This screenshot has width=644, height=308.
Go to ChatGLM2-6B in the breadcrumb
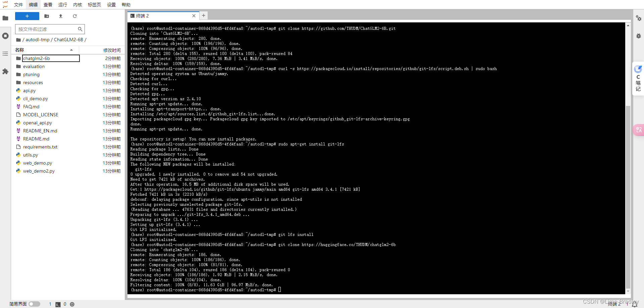(x=68, y=40)
